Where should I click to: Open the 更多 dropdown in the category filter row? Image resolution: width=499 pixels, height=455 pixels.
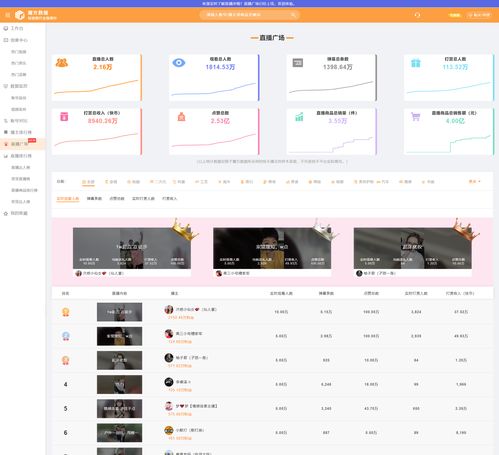[x=474, y=182]
